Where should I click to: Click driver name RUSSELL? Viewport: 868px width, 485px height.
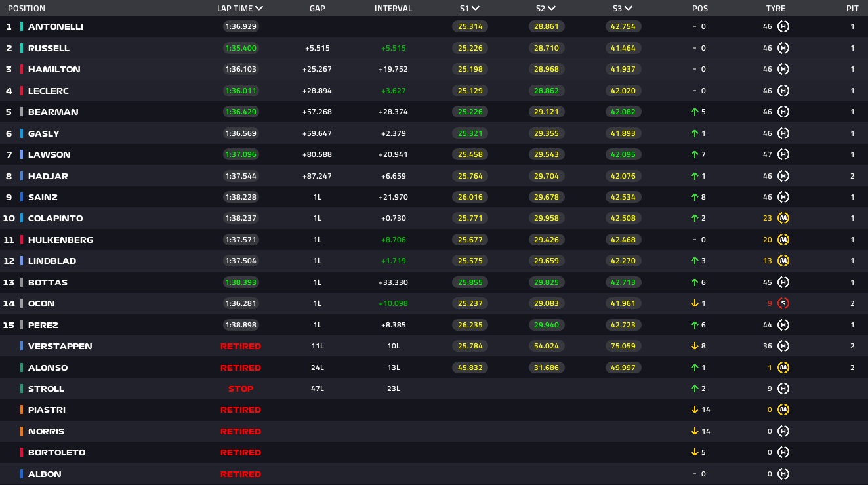[x=49, y=49]
